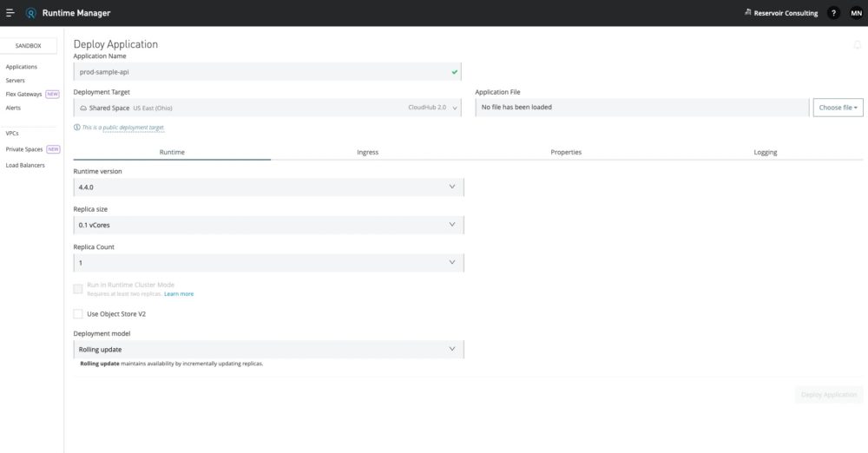Switch to the Logging tab
Image resolution: width=868 pixels, height=453 pixels.
coord(765,152)
